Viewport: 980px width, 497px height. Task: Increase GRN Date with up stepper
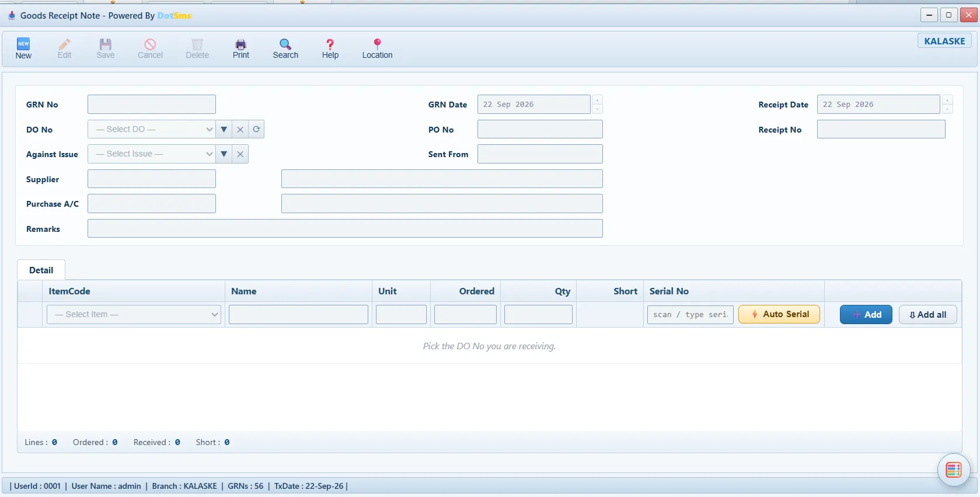click(x=597, y=100)
